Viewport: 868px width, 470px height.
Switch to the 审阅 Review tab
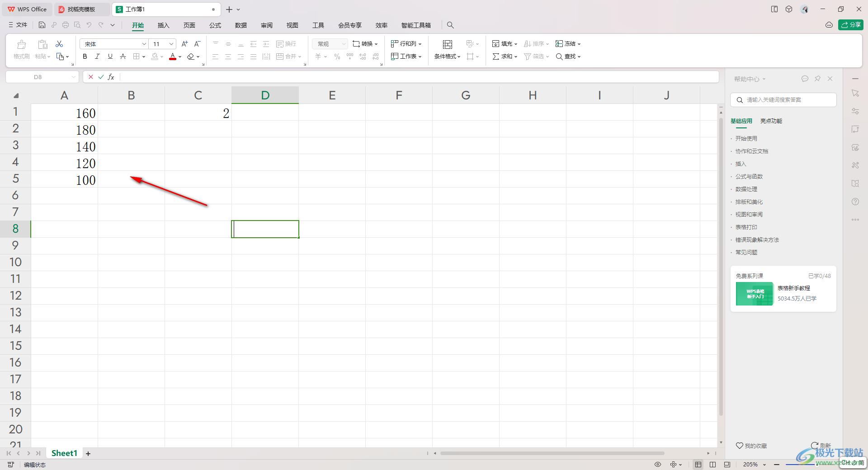267,25
